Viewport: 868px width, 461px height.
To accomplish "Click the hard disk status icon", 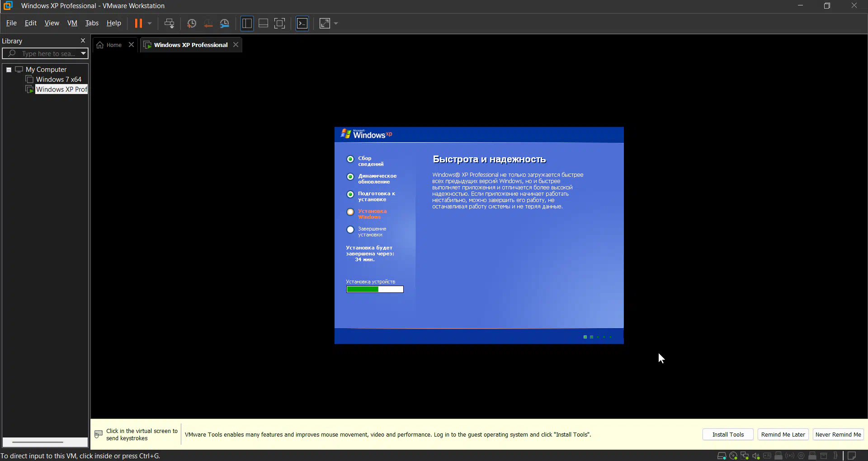I will (722, 456).
